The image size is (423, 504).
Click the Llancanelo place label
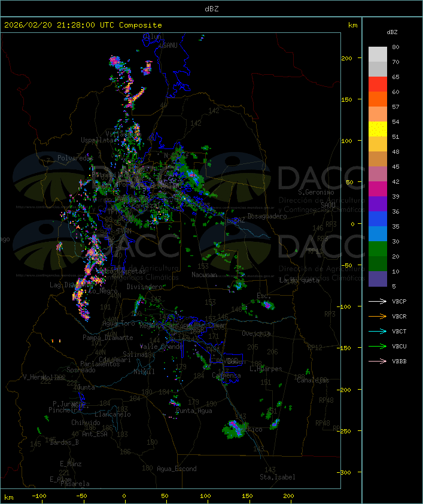pyautogui.click(x=112, y=414)
